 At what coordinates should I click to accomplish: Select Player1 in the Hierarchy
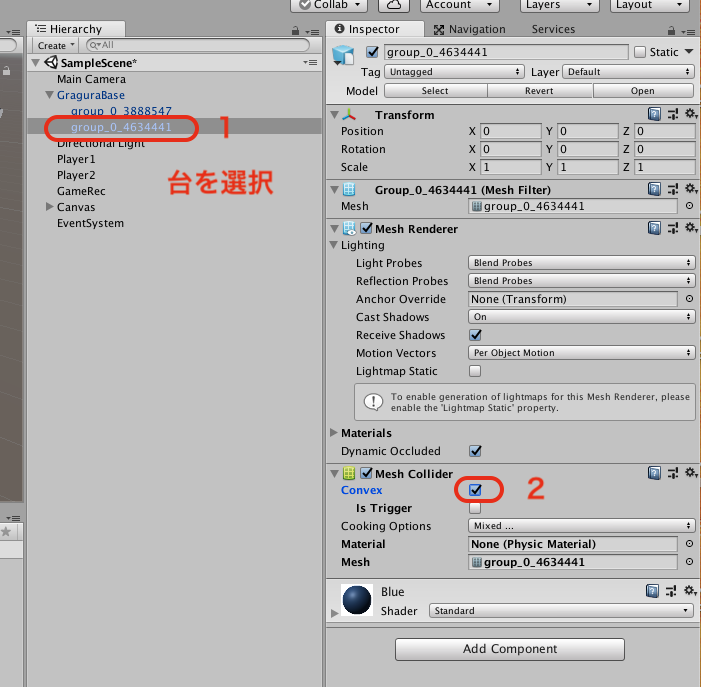76,159
